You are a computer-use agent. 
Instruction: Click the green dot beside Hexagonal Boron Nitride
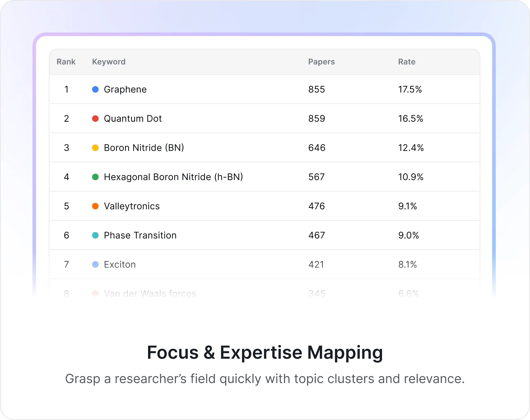(95, 177)
